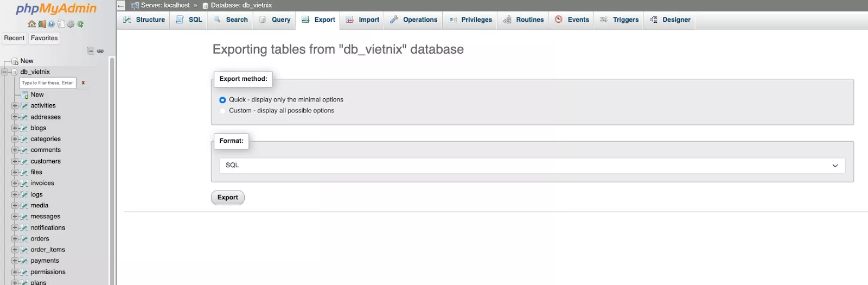Select the Quick export method radio button

222,100
